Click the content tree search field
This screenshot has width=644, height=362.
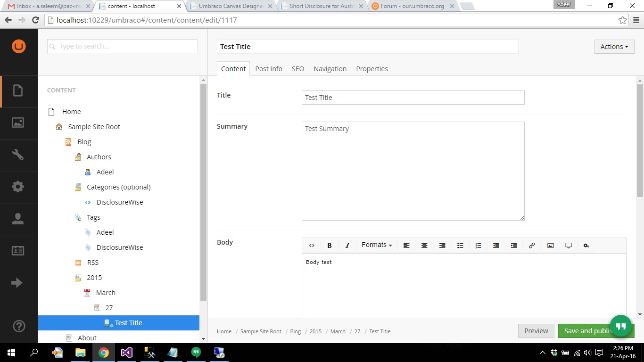tap(123, 46)
